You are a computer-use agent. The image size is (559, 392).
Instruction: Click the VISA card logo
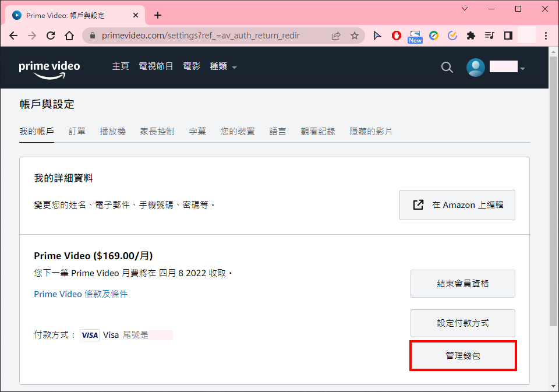point(90,335)
